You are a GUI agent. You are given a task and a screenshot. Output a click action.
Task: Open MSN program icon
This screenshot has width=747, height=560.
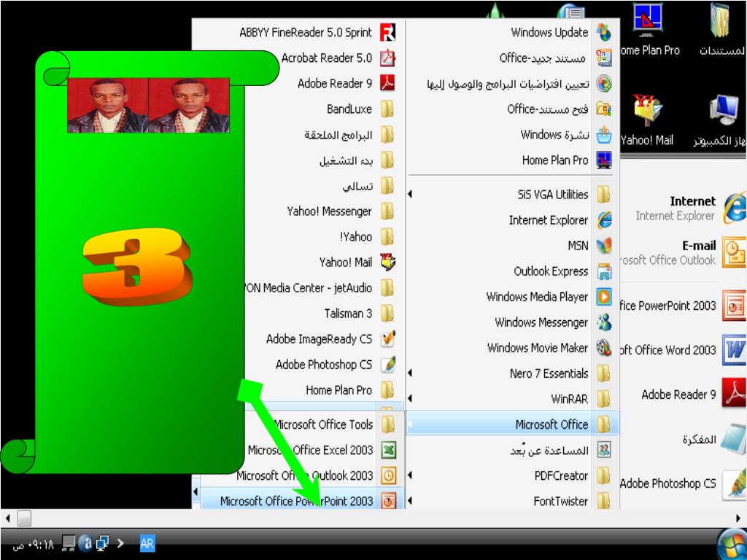pyautogui.click(x=604, y=246)
